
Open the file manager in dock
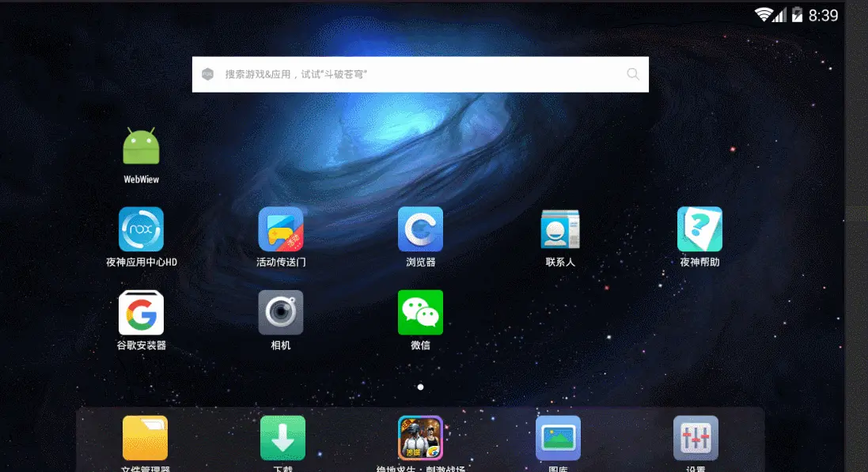145,438
